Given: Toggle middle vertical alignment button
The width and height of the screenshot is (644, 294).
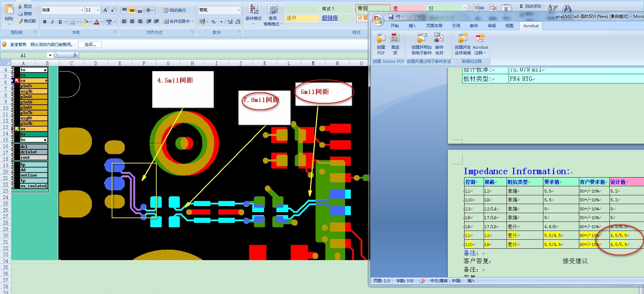Looking at the screenshot, I should click(132, 10).
